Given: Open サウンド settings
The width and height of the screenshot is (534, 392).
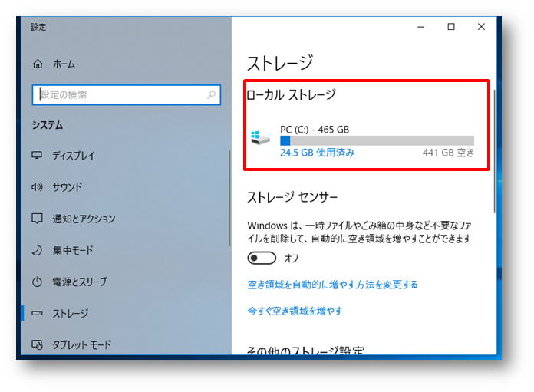Looking at the screenshot, I should 67,187.
